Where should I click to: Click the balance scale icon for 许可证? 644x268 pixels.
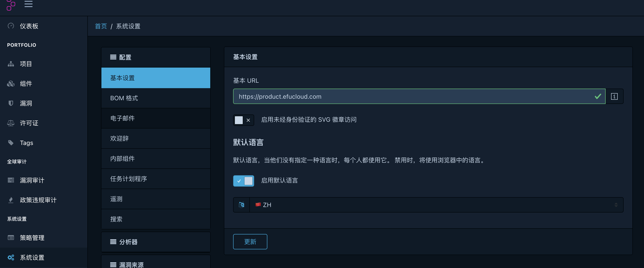11,123
